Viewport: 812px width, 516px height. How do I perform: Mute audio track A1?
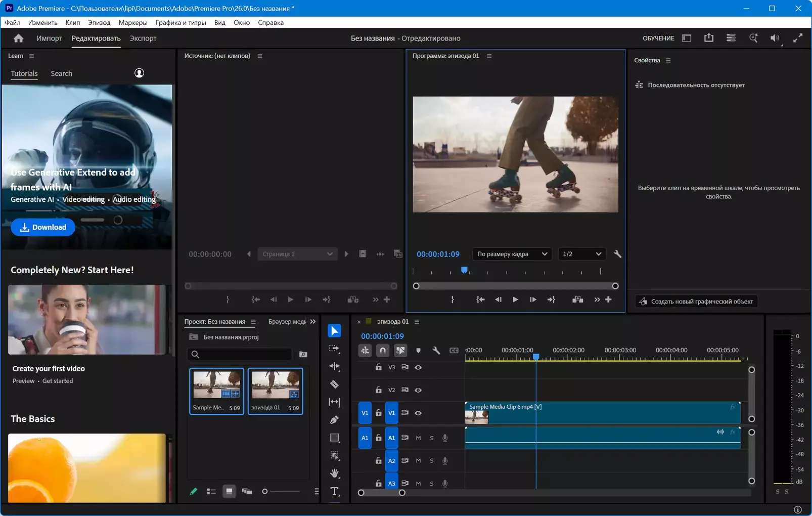418,438
